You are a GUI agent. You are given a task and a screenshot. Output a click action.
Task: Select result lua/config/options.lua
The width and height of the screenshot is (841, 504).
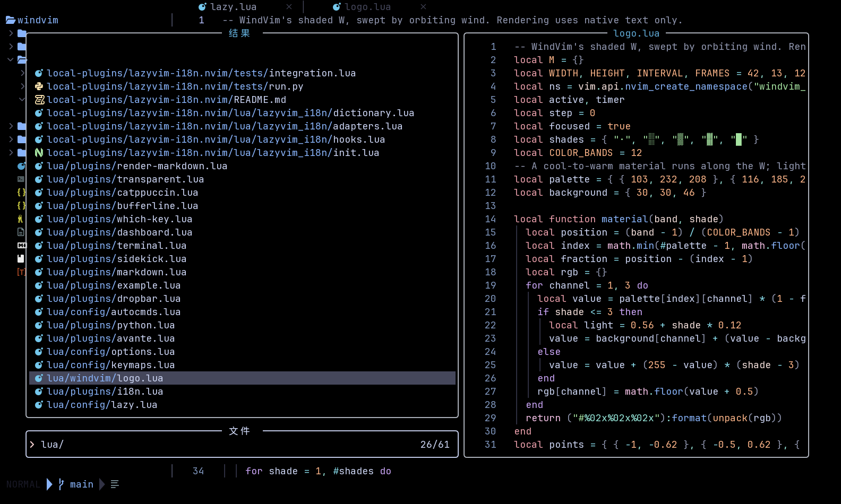(x=242, y=352)
